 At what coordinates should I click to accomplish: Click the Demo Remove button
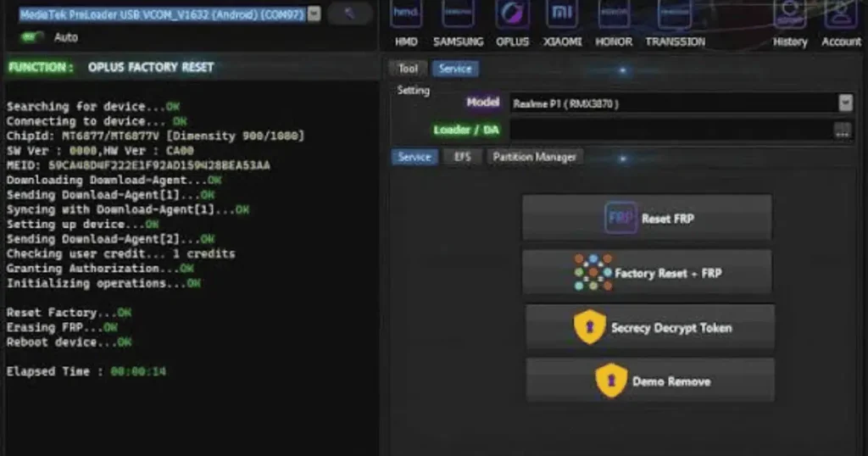click(650, 380)
